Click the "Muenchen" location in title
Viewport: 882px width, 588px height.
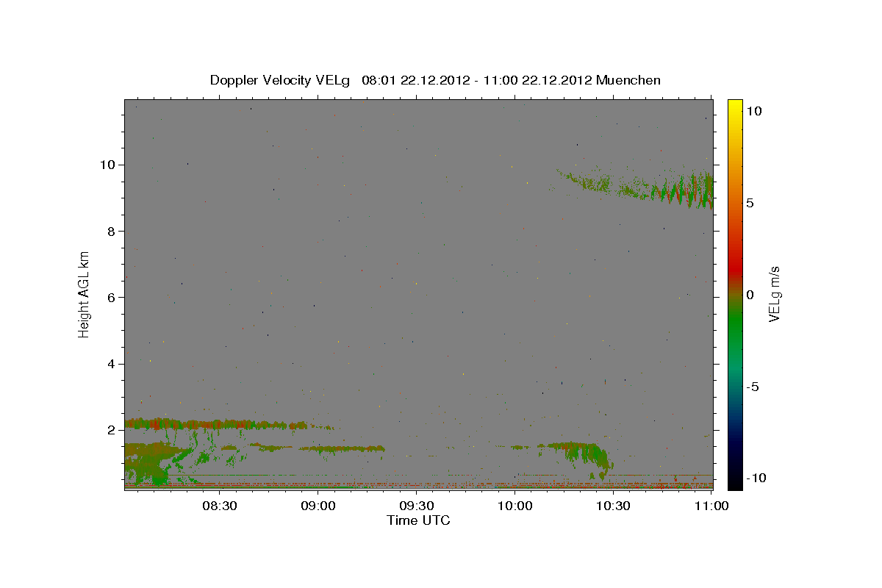(628, 80)
